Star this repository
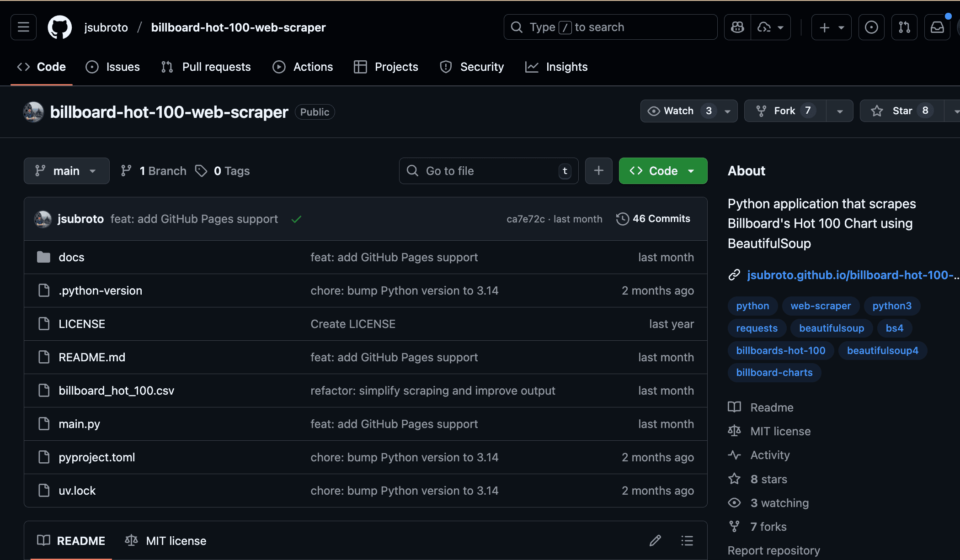This screenshot has height=560, width=960. [901, 111]
